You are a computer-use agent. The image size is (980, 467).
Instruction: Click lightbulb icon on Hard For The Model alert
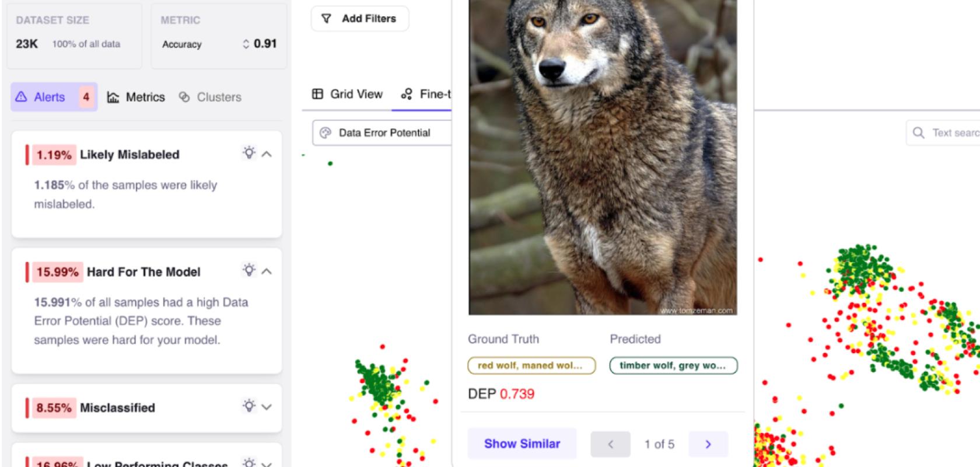249,270
